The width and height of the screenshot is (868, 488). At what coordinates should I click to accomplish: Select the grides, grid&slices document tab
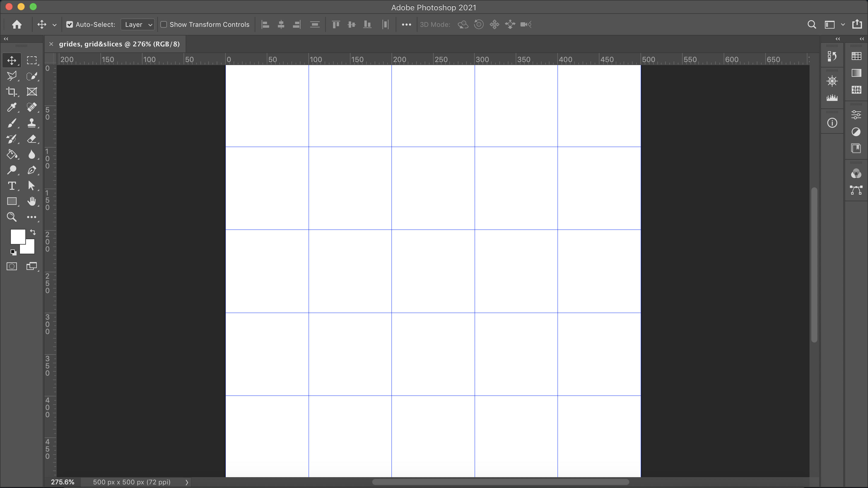click(x=119, y=44)
